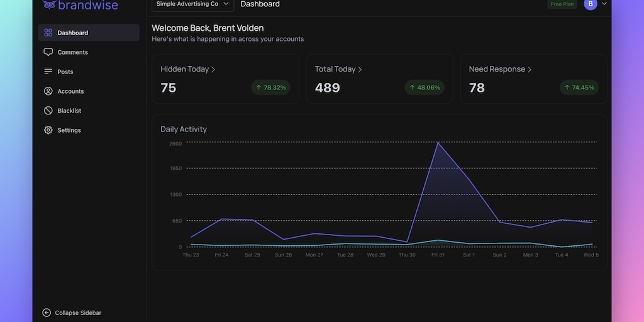Click the Need Response value 78

point(477,88)
